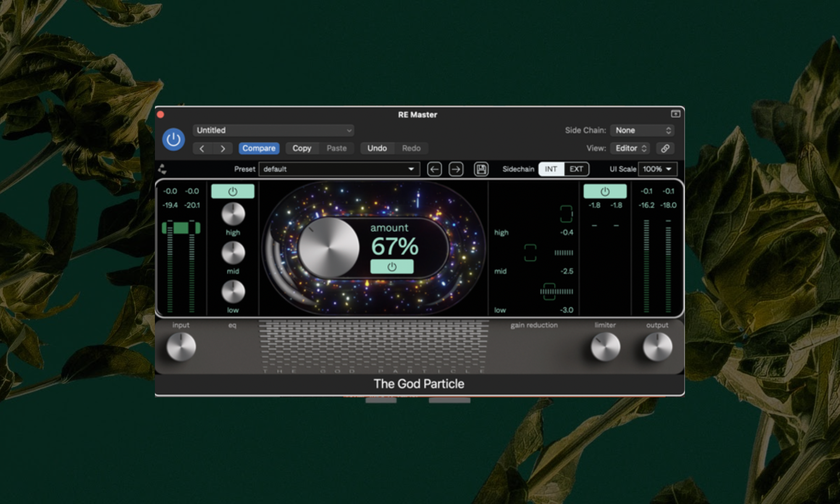Click the Undo button
840x504 pixels.
[377, 148]
